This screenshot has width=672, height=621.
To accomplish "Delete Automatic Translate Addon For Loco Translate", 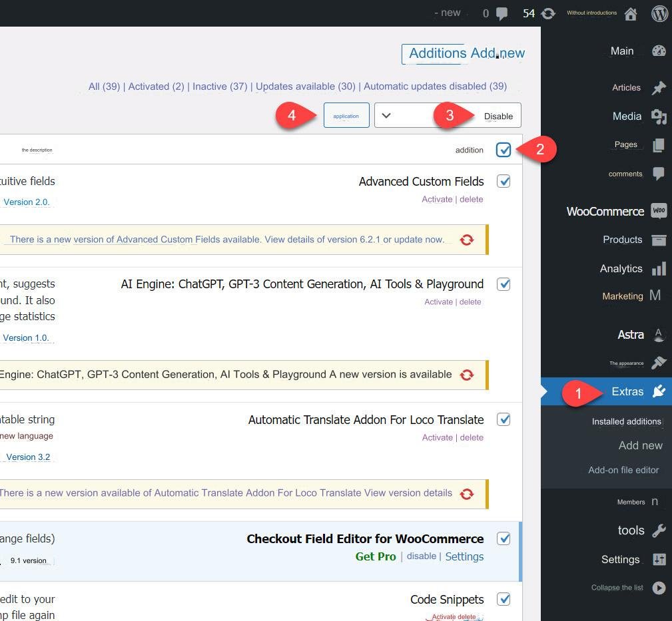I will tap(472, 437).
